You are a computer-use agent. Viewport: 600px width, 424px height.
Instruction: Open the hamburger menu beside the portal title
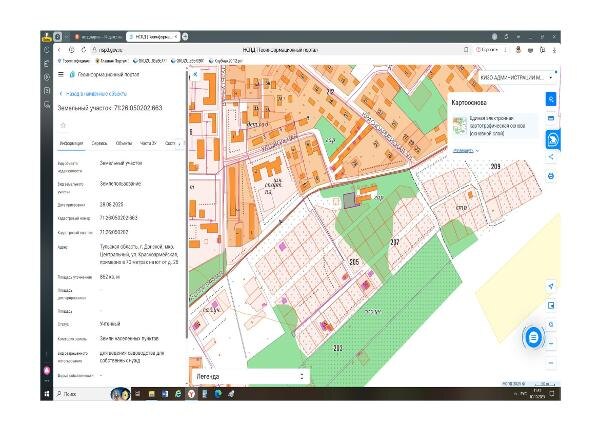[x=60, y=74]
